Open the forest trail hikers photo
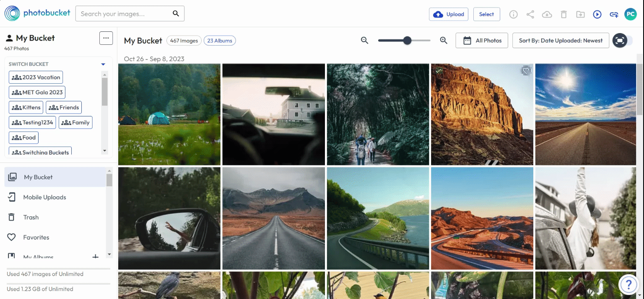Viewport: 644px width, 299px height. 378,114
